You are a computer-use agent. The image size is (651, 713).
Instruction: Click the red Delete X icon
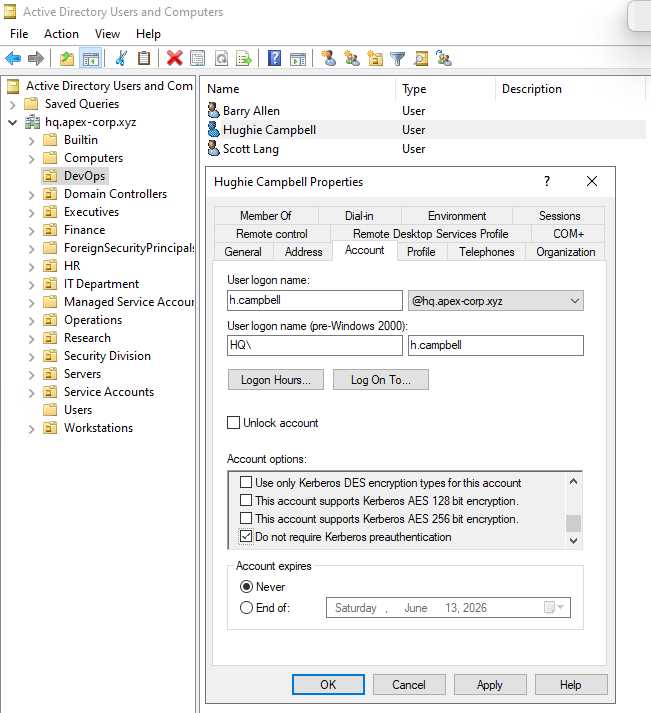pyautogui.click(x=175, y=58)
